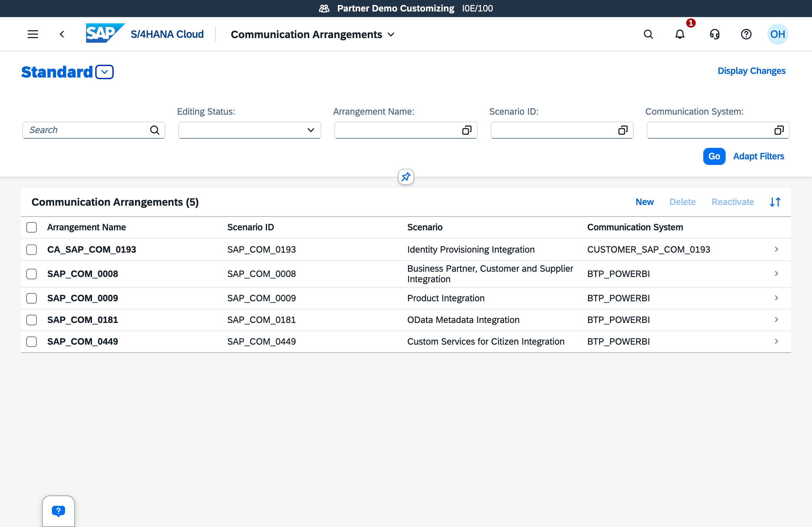This screenshot has height=527, width=812.
Task: Open the support headset icon
Action: [714, 34]
